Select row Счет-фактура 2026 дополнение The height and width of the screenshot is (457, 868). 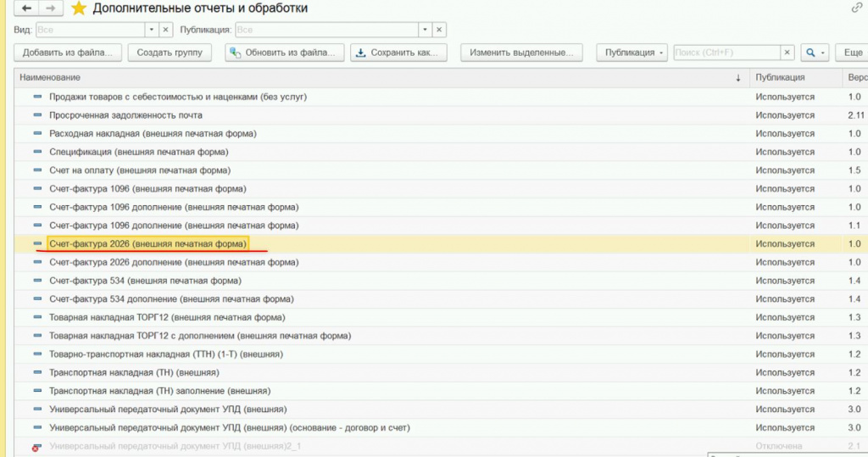point(441,262)
